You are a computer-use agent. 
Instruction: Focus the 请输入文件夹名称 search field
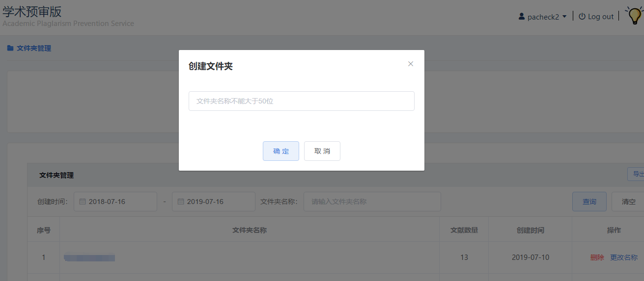(372, 202)
